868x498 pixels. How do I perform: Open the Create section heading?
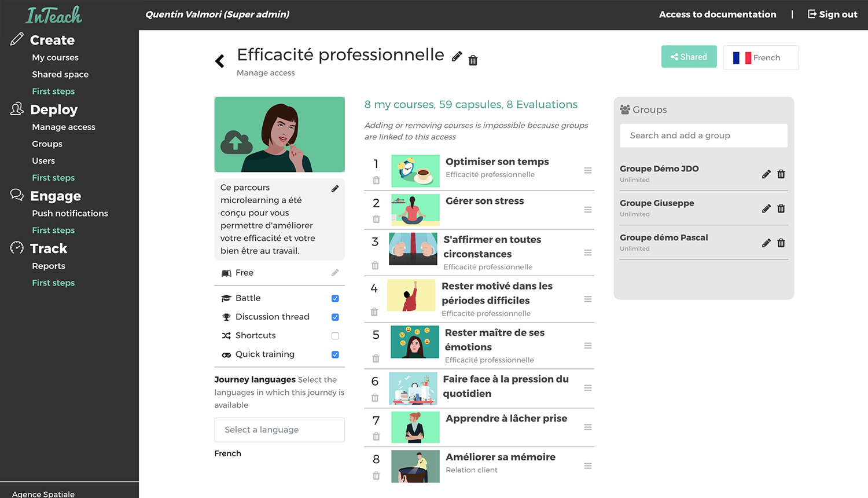(x=52, y=40)
